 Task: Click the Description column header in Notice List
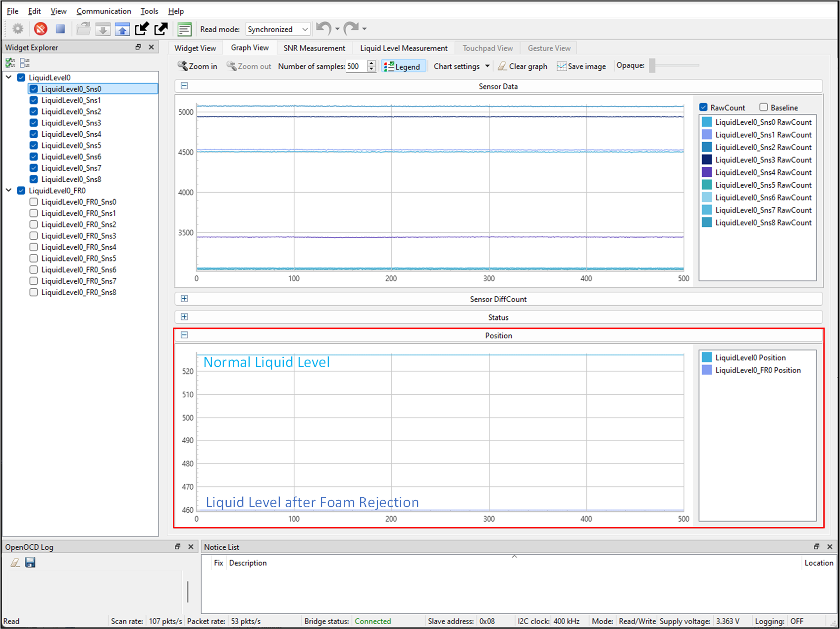pyautogui.click(x=248, y=563)
